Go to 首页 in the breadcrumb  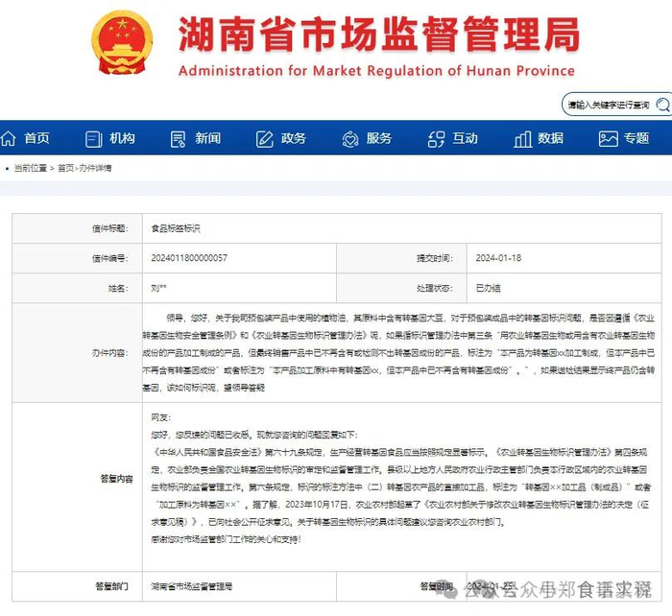pos(65,168)
